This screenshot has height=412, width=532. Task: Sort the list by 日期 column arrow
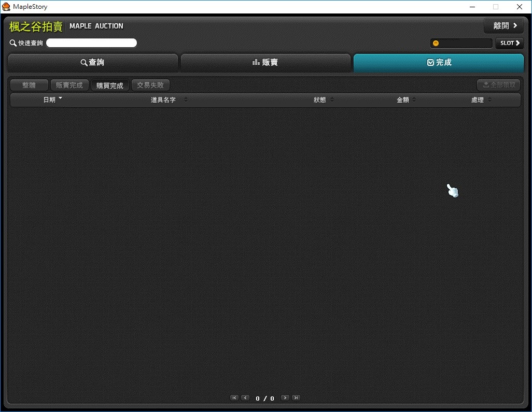point(60,98)
